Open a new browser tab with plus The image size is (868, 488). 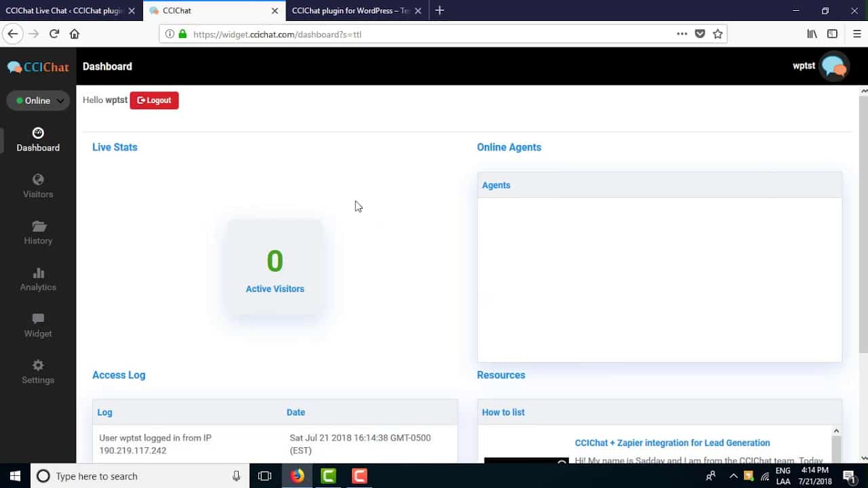click(439, 10)
